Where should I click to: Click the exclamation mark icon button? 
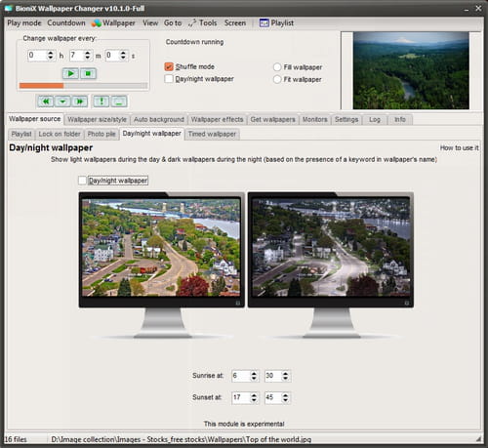coord(102,102)
